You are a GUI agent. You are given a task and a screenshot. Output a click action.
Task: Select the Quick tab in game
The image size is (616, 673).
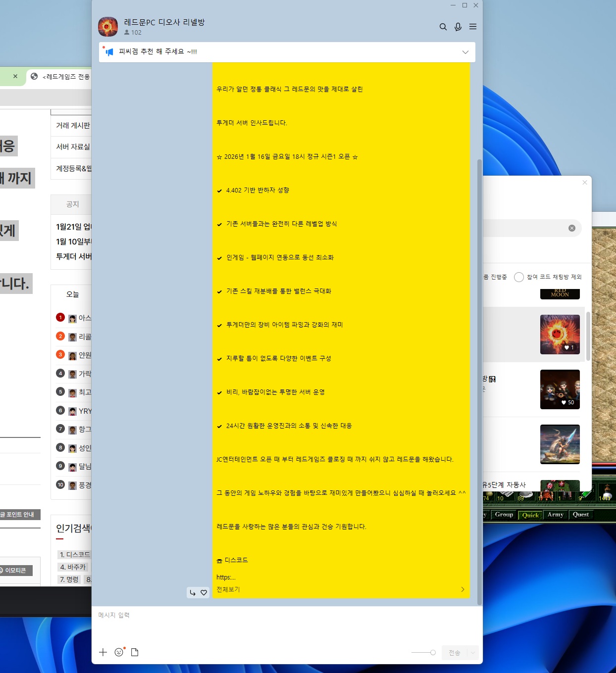tap(530, 515)
